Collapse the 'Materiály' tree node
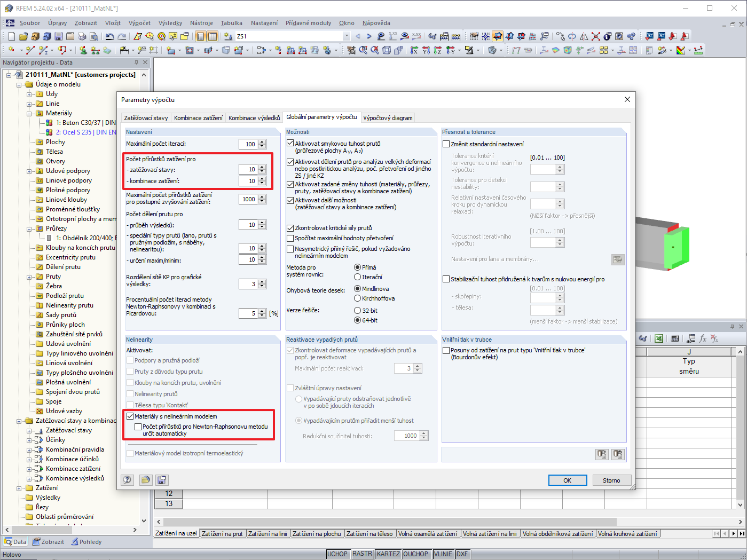This screenshot has width=747, height=560. tap(29, 113)
